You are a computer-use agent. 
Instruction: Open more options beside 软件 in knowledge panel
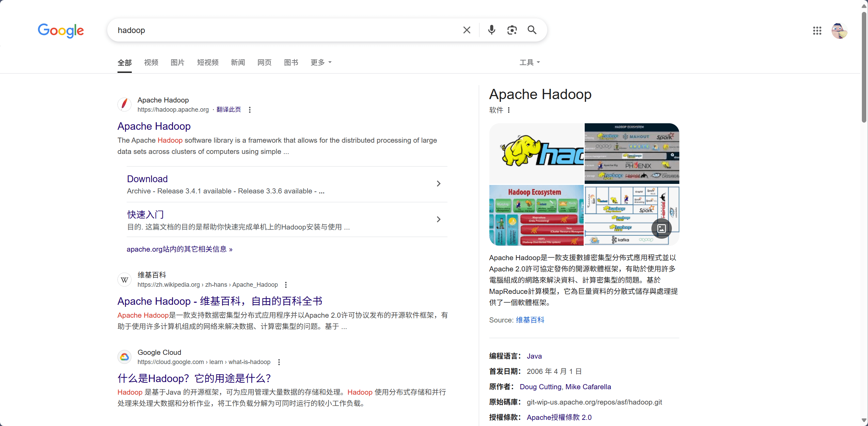(x=509, y=110)
